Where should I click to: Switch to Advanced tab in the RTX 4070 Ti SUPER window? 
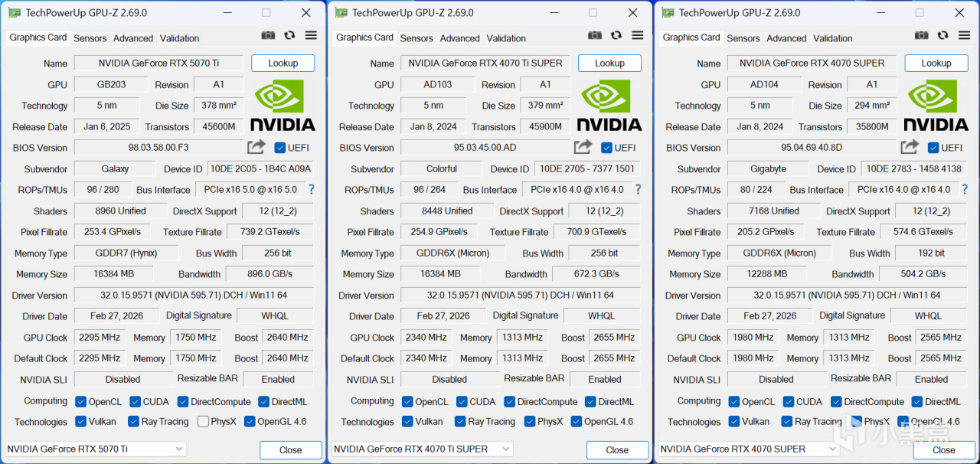(x=460, y=38)
